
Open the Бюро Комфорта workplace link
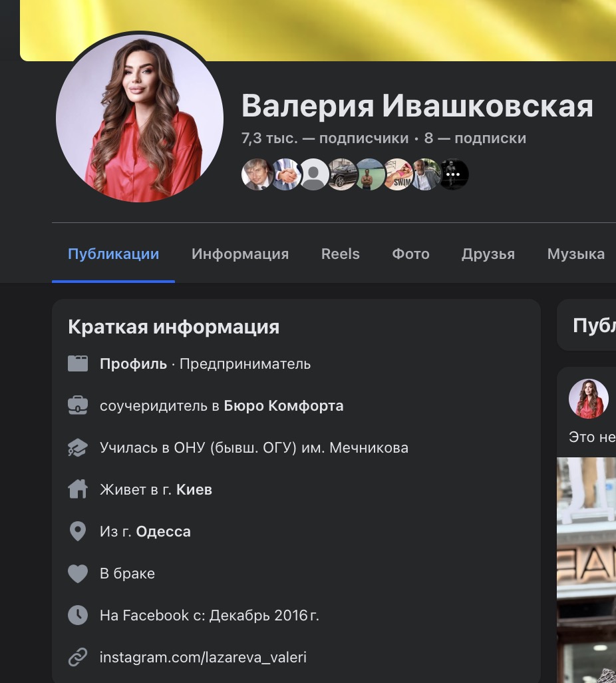283,406
